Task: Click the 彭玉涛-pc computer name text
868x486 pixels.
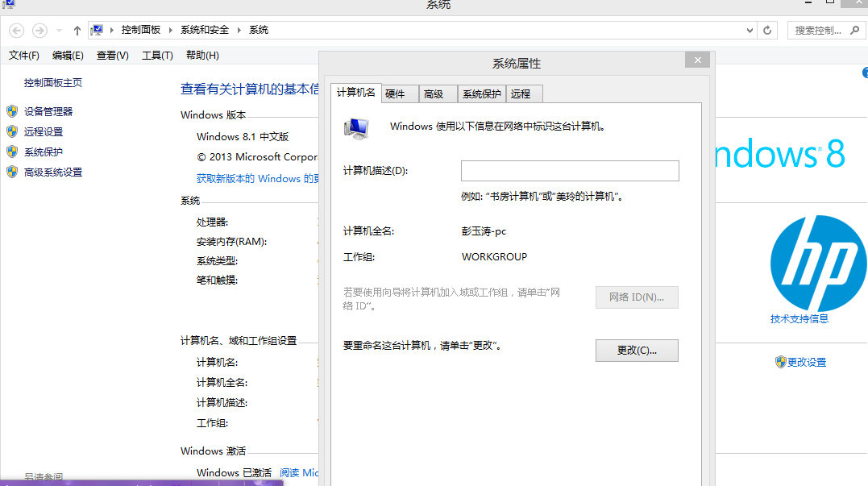Action: (484, 231)
